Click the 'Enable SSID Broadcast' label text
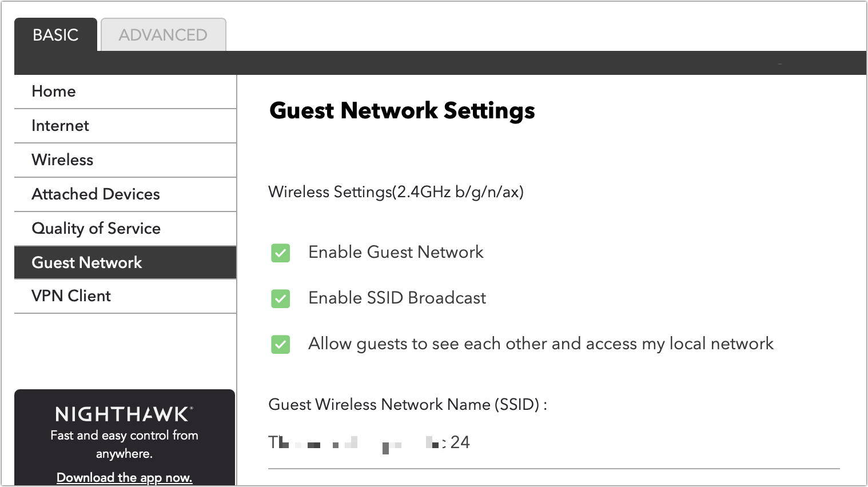868x487 pixels. tap(397, 298)
